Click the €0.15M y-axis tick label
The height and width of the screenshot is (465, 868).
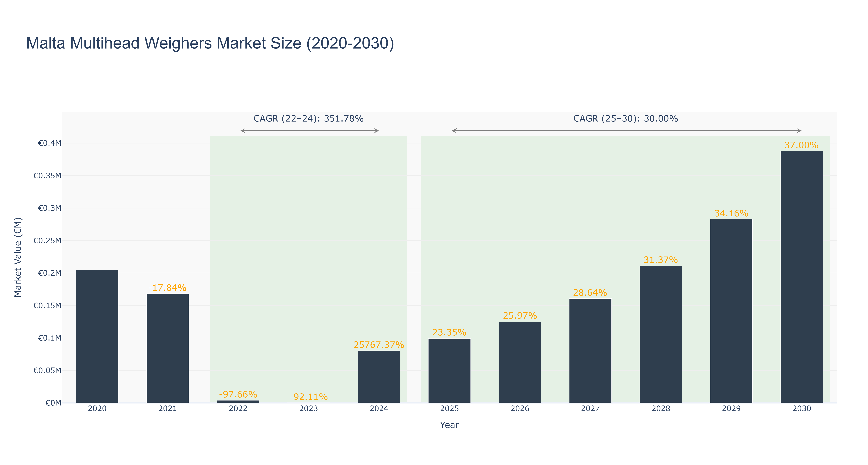tap(47, 306)
